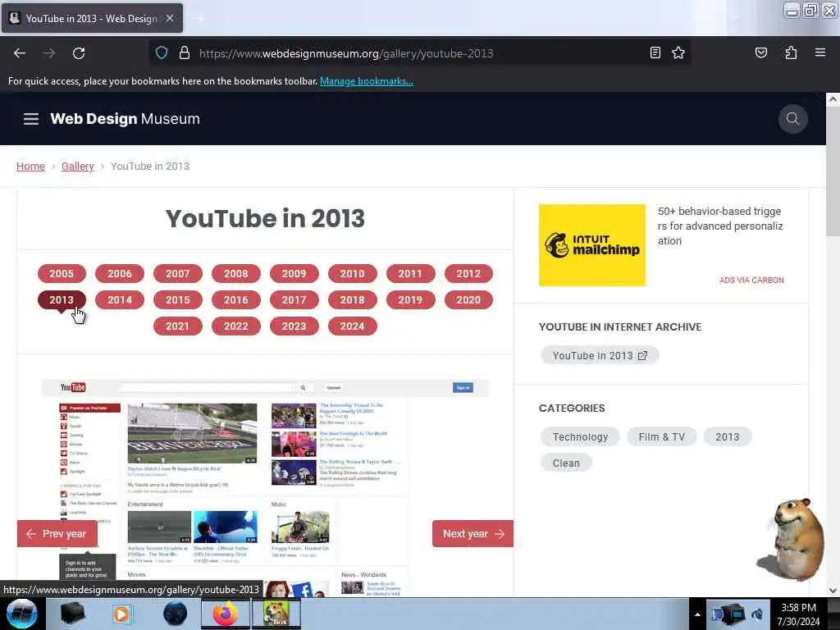
Task: Go back using the browser back arrow
Action: coord(20,53)
